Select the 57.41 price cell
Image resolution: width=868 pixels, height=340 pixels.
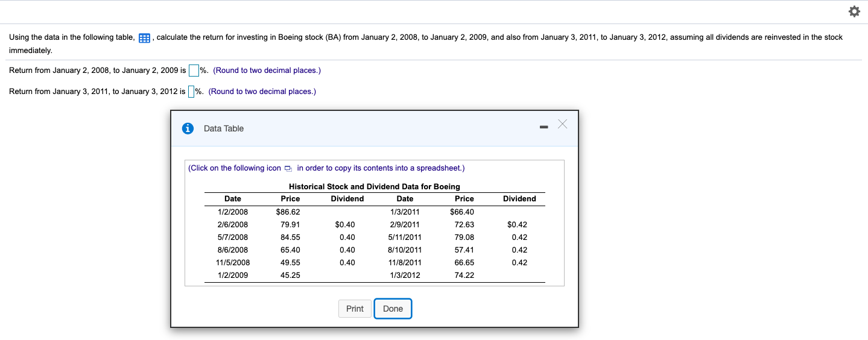tap(464, 250)
